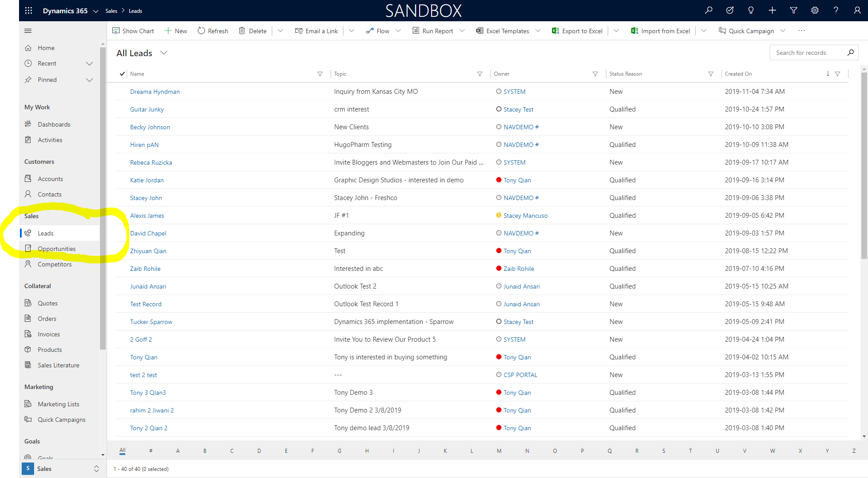Open Competitors in sidebar
Screen dimensions: 868x478
tap(54, 264)
